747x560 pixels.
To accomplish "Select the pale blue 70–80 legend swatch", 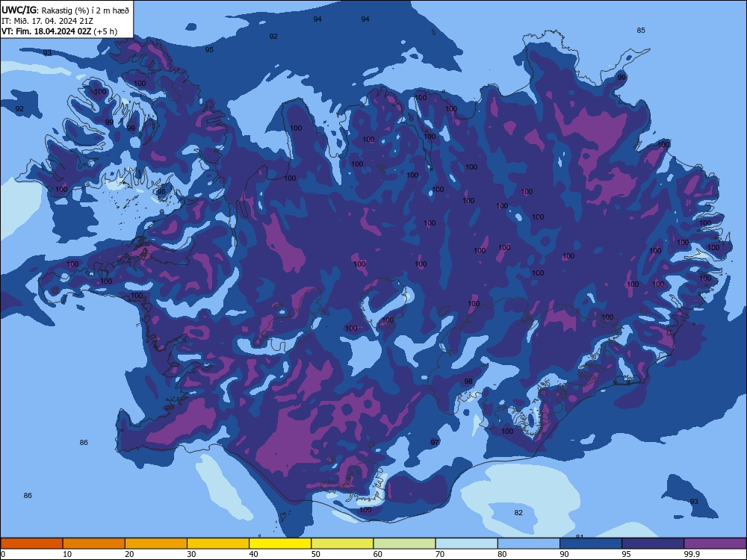I will 467,544.
